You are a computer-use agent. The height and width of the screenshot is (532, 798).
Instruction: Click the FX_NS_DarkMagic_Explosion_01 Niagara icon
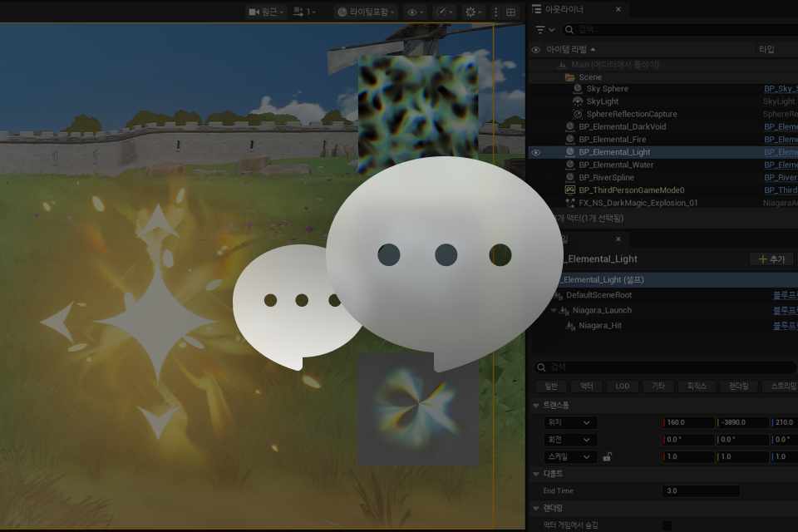(x=570, y=203)
